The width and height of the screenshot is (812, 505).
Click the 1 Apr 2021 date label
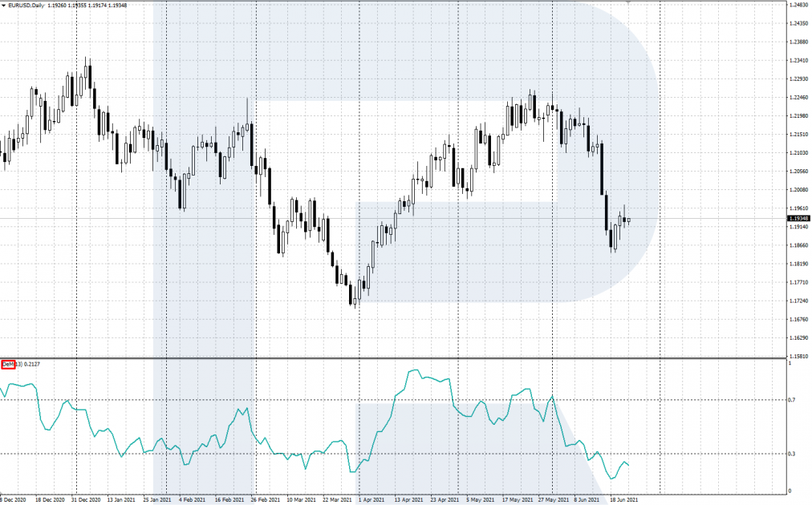pyautogui.click(x=371, y=500)
